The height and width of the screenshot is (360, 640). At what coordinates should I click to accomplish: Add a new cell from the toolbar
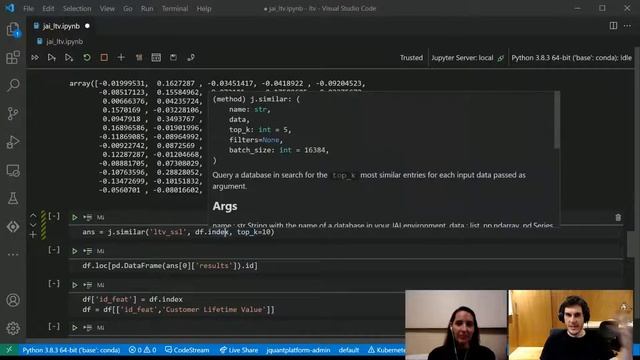(x=121, y=58)
